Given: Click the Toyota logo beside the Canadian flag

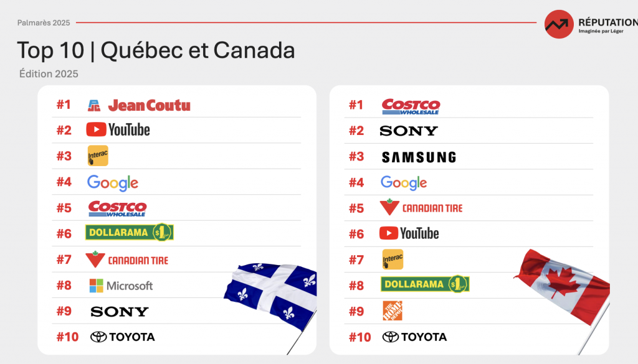Looking at the screenshot, I should tap(414, 337).
